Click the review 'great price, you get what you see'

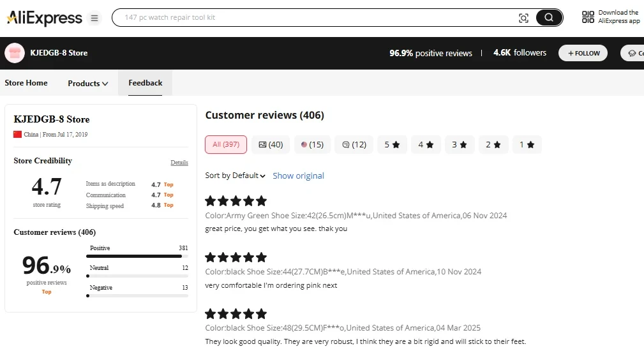point(276,228)
